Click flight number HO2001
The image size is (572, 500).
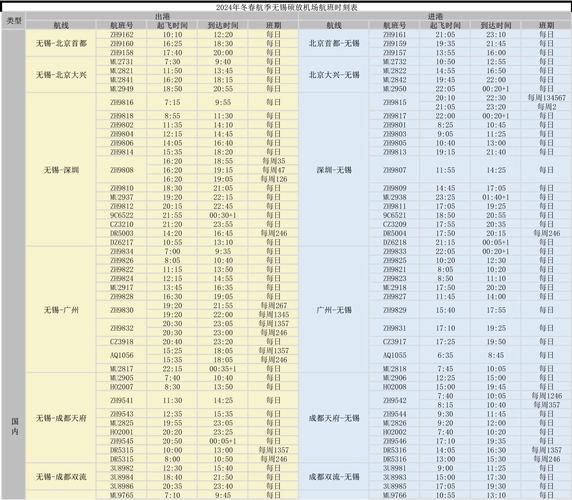pyautogui.click(x=121, y=432)
